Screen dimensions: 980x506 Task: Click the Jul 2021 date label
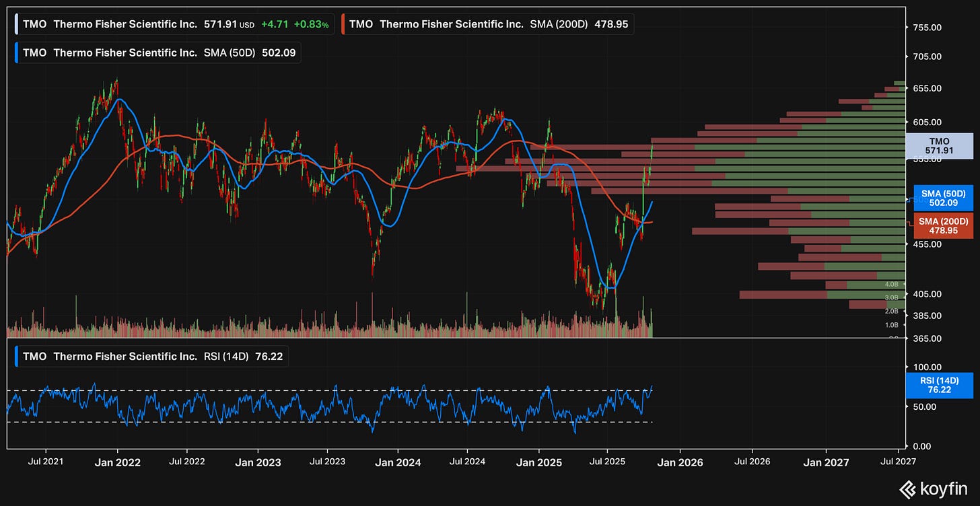click(x=45, y=462)
